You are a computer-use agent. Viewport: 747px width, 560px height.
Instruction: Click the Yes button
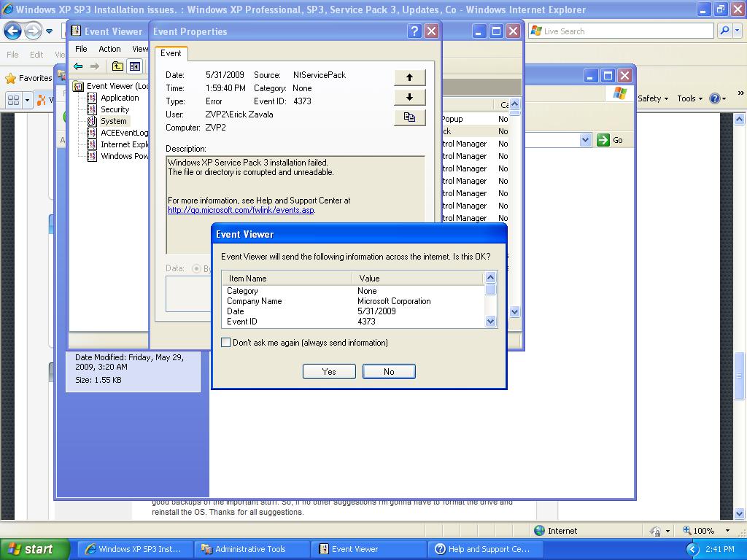coord(329,372)
